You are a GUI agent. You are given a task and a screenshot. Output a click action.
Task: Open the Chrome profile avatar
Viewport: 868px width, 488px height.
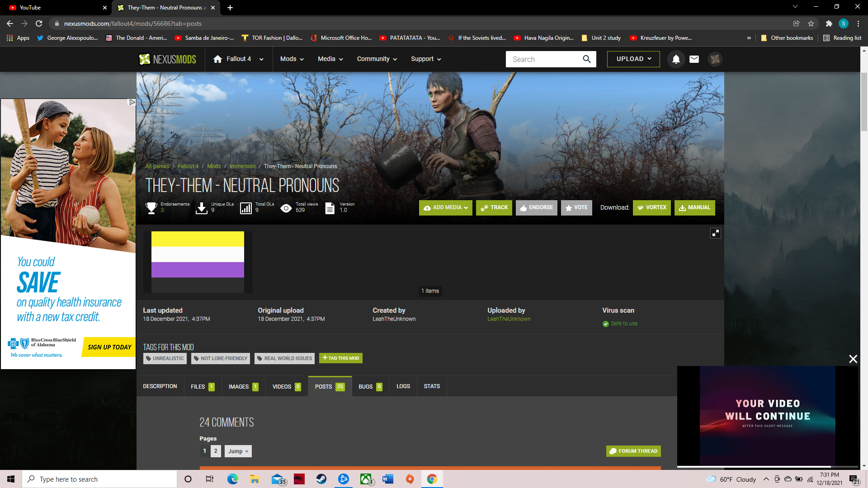pos(843,23)
